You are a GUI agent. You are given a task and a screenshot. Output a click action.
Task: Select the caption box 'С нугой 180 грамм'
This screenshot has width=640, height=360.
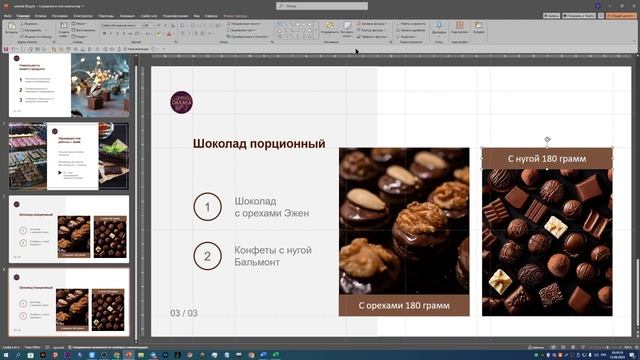click(547, 158)
